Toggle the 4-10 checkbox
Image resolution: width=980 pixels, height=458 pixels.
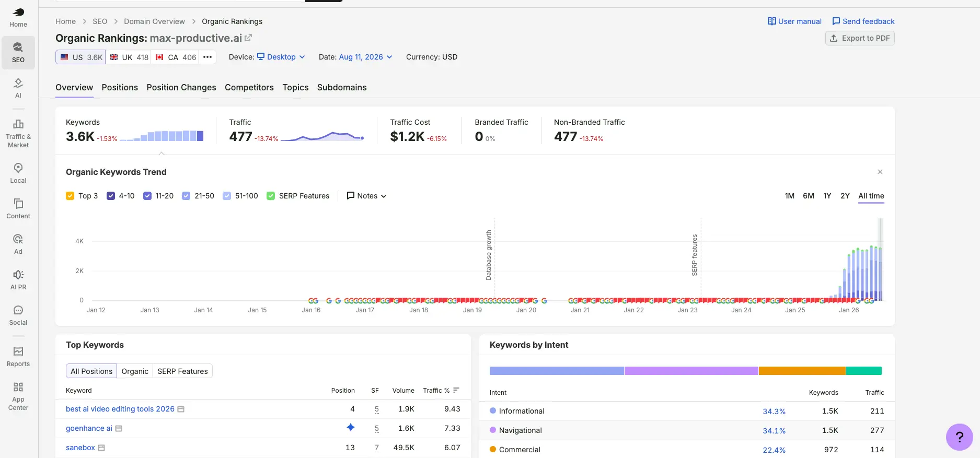pyautogui.click(x=111, y=196)
